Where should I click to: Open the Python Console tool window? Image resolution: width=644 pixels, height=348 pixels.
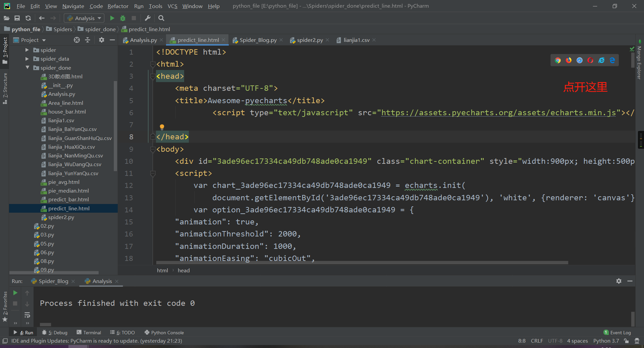164,333
